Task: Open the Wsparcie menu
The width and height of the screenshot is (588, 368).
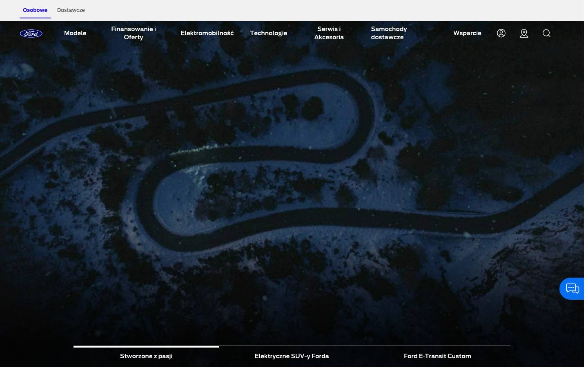Action: [467, 33]
